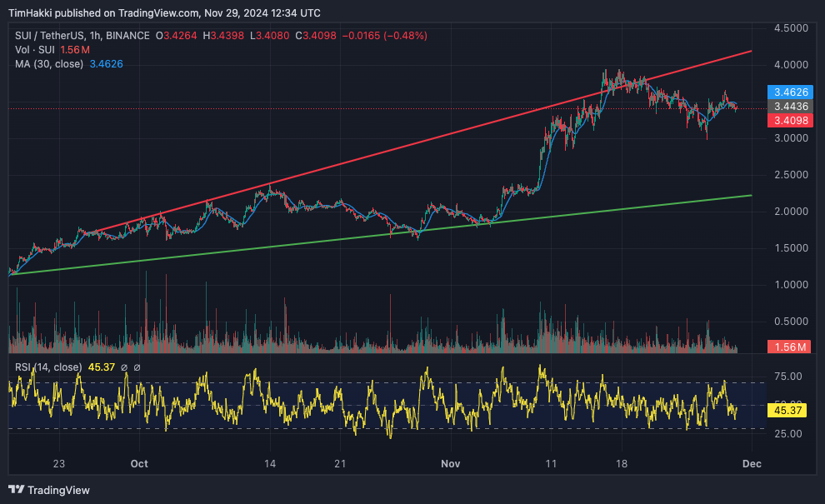This screenshot has height=504, width=825.
Task: Click the Oct label on time axis
Action: click(139, 463)
